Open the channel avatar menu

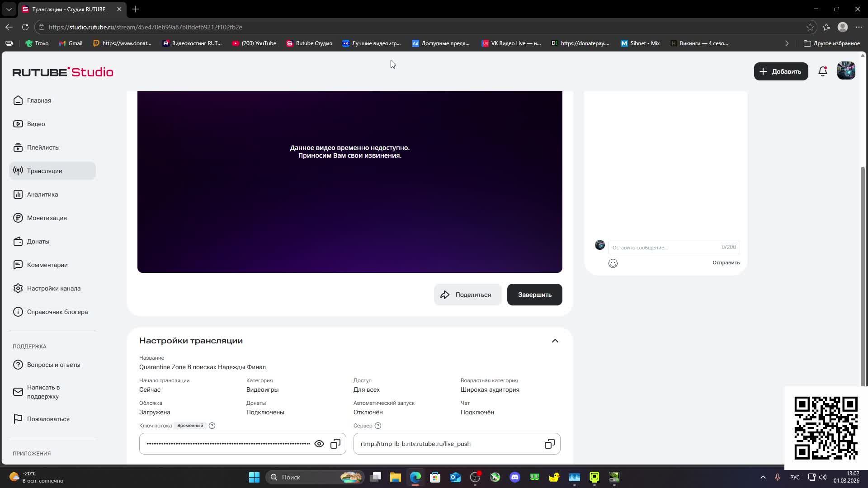coord(846,71)
